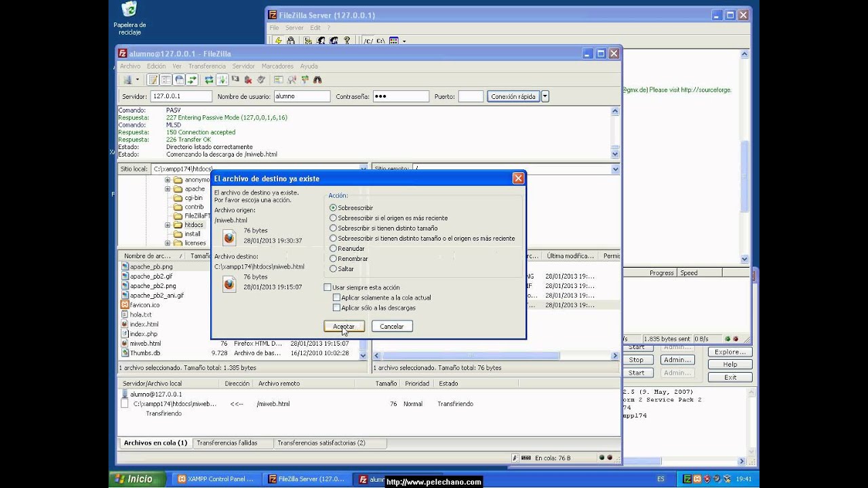This screenshot has height=488, width=868.
Task: Click the Exit button in XAMPP panel
Action: (730, 378)
